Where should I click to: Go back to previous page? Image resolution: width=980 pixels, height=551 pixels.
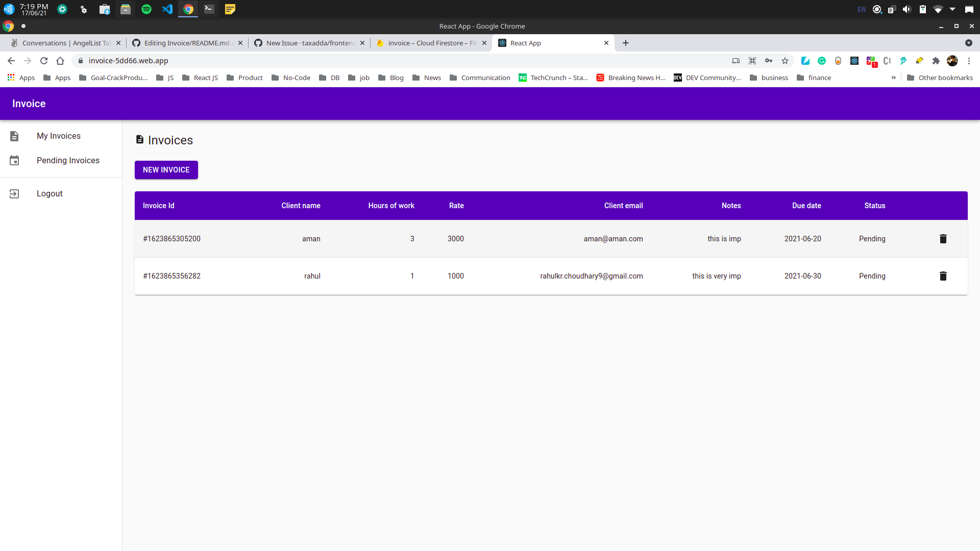pyautogui.click(x=11, y=61)
